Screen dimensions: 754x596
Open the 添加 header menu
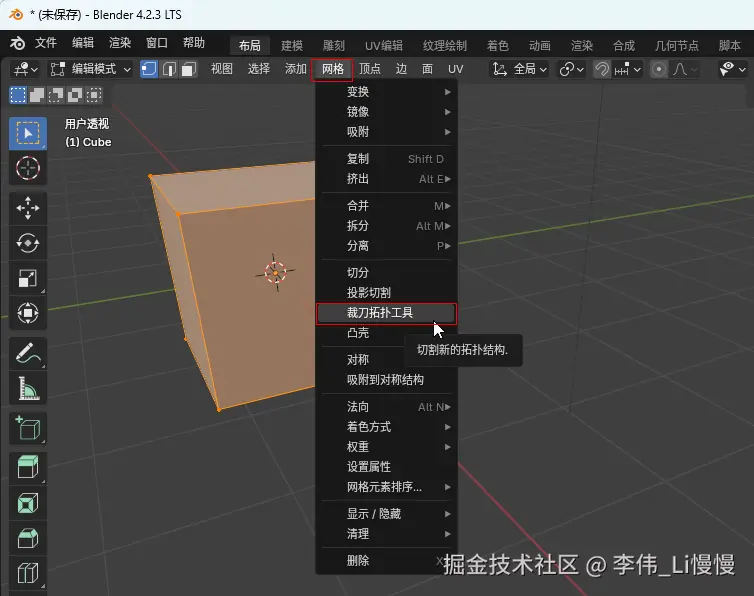click(x=296, y=69)
